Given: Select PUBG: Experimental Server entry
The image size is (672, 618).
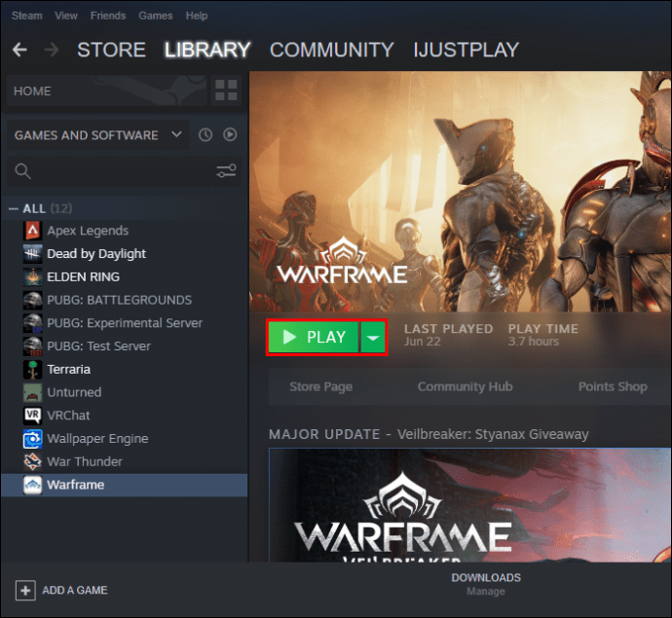Looking at the screenshot, I should pyautogui.click(x=125, y=323).
